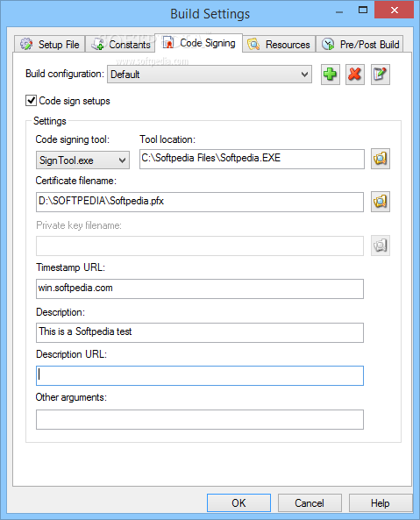This screenshot has height=520, width=420.
Task: Confirm settings with the OK button
Action: coord(238,502)
